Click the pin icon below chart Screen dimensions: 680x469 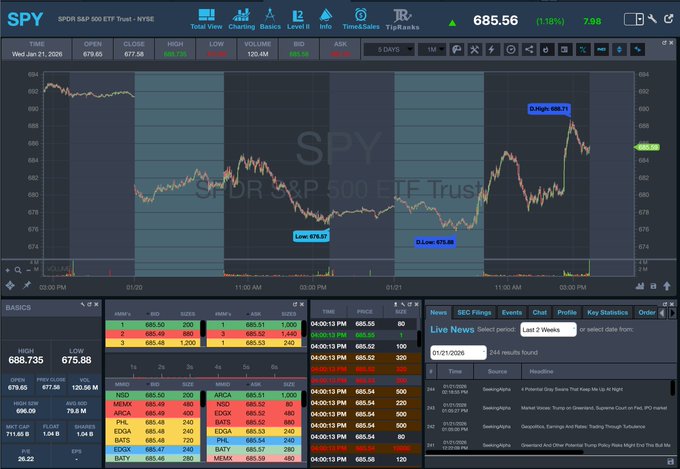[27, 285]
